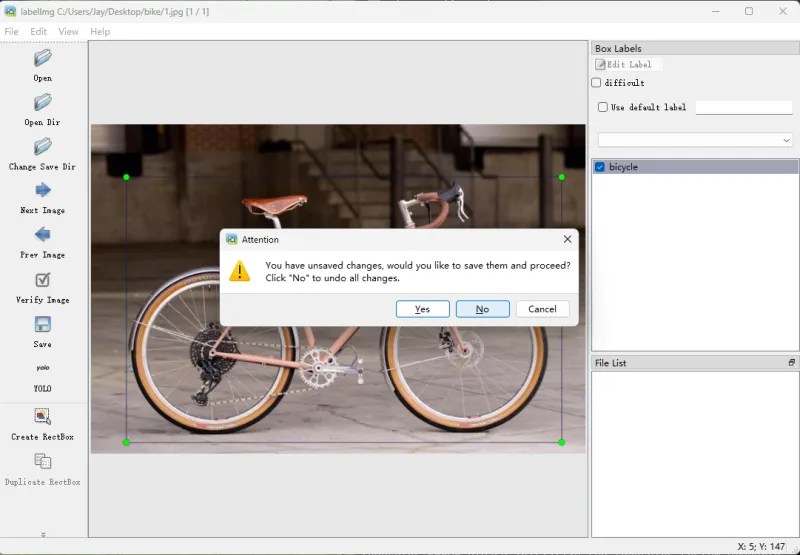Uncheck the bicycle label checkbox

click(600, 167)
